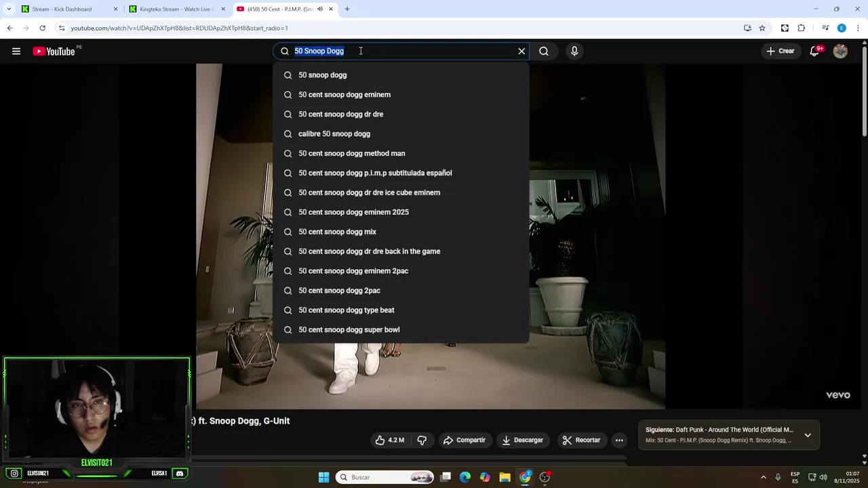Open the Chrome profile E avatar
Viewport: 868px width, 488px height.
coord(842,28)
